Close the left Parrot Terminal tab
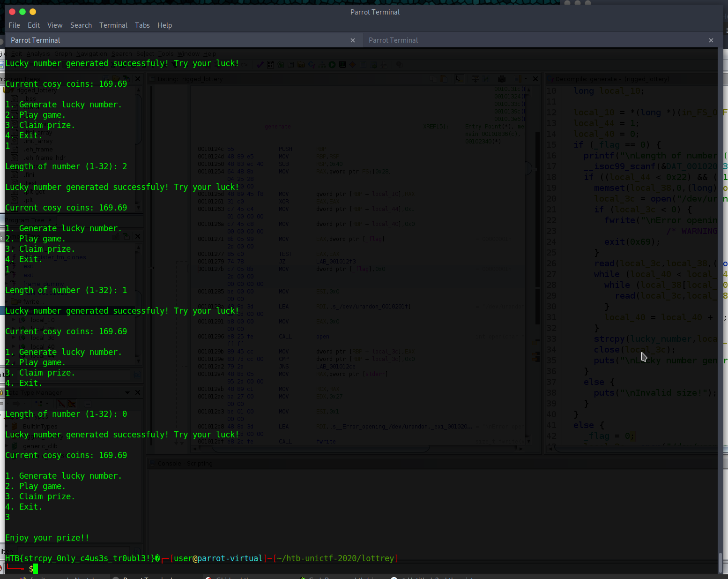 coord(353,40)
